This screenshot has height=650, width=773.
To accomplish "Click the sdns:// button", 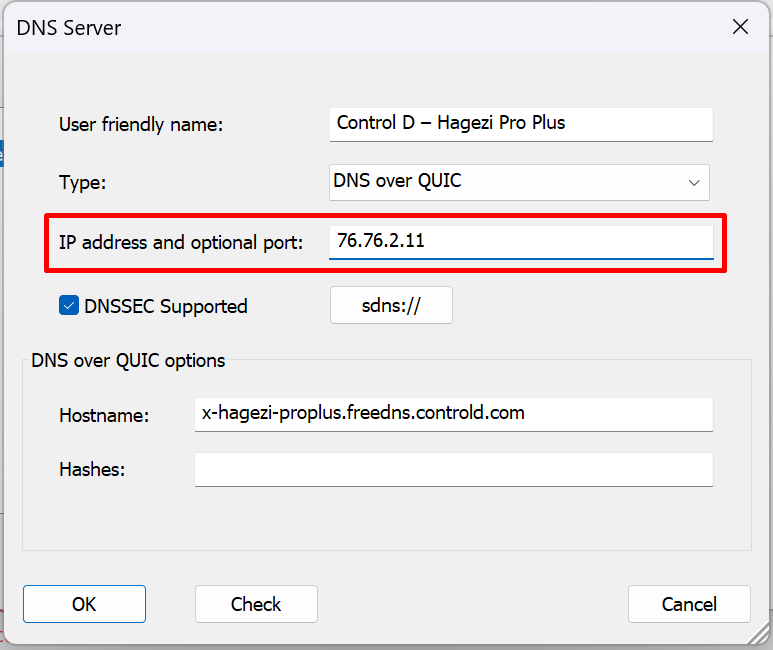I will pos(391,305).
